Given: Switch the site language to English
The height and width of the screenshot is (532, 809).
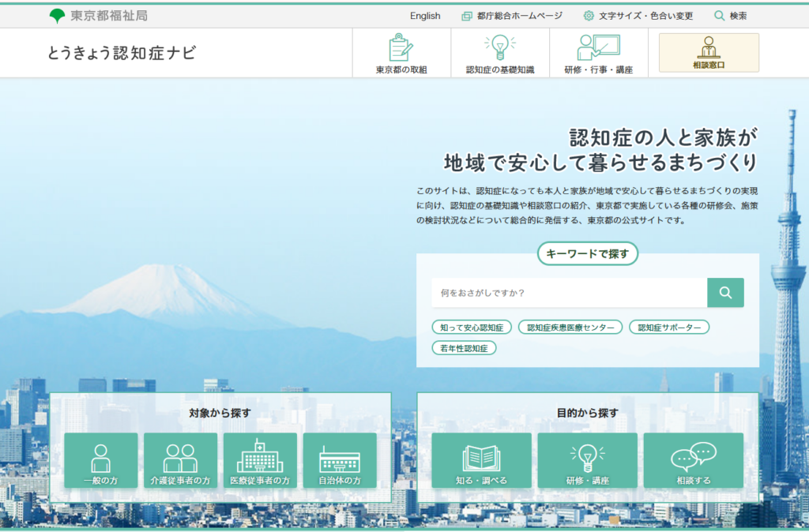Looking at the screenshot, I should click(425, 16).
